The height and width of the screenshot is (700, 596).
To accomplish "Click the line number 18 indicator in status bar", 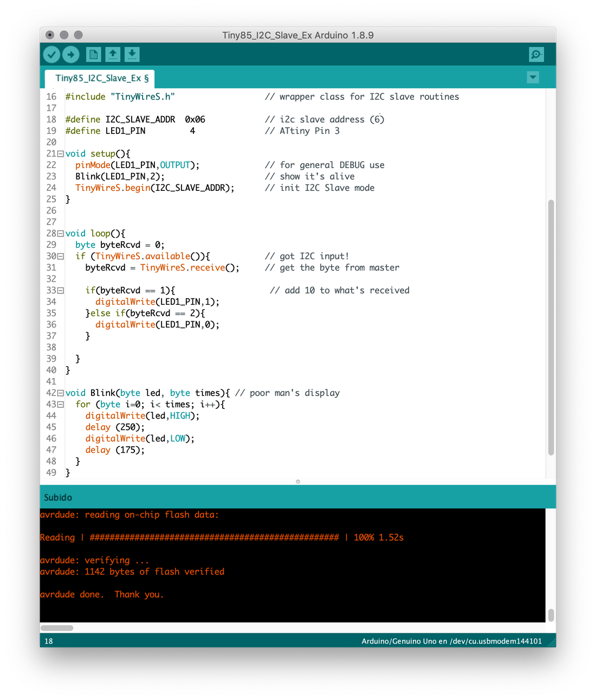I will [49, 641].
